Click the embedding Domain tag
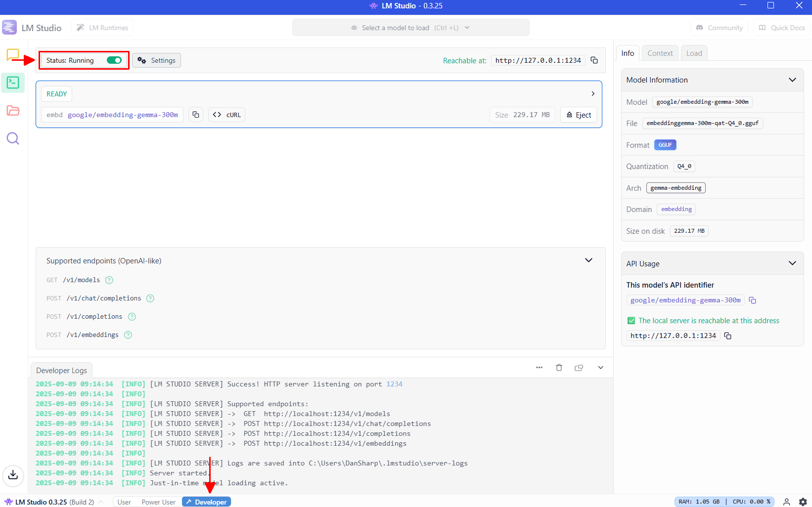 [x=677, y=210]
